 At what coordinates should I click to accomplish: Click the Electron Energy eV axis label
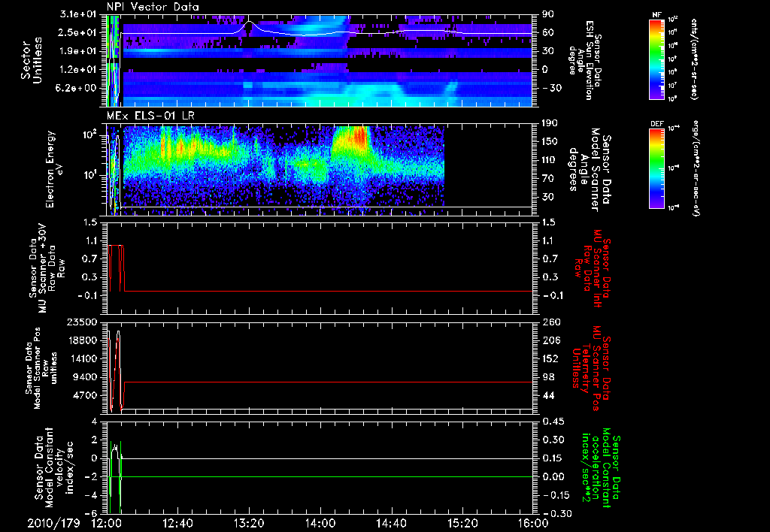tap(55, 169)
